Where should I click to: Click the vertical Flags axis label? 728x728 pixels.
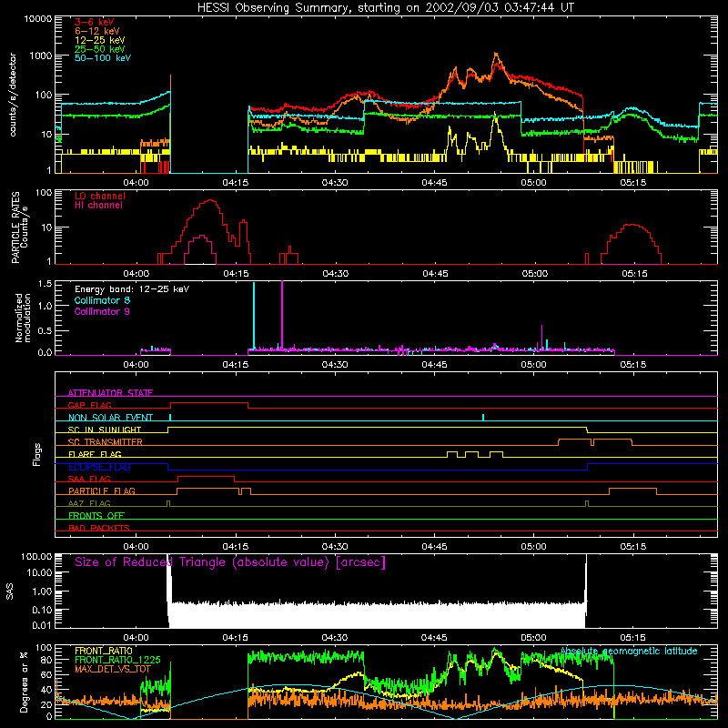[x=37, y=454]
